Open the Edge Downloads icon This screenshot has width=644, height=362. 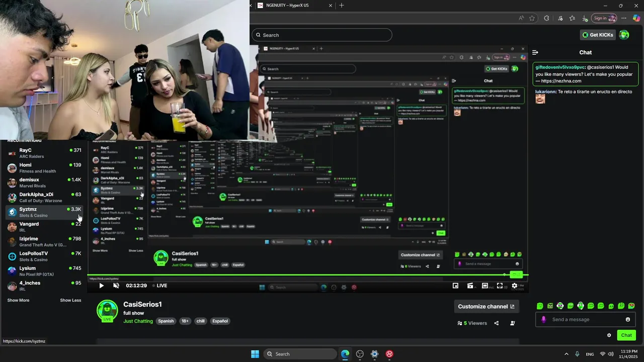585,18
